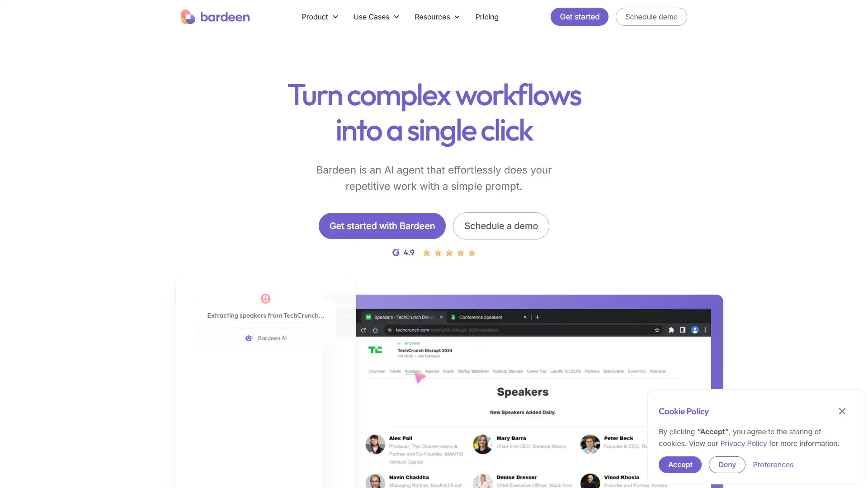Select the Pricing menu item
Image resolution: width=868 pixels, height=488 pixels.
pos(486,17)
